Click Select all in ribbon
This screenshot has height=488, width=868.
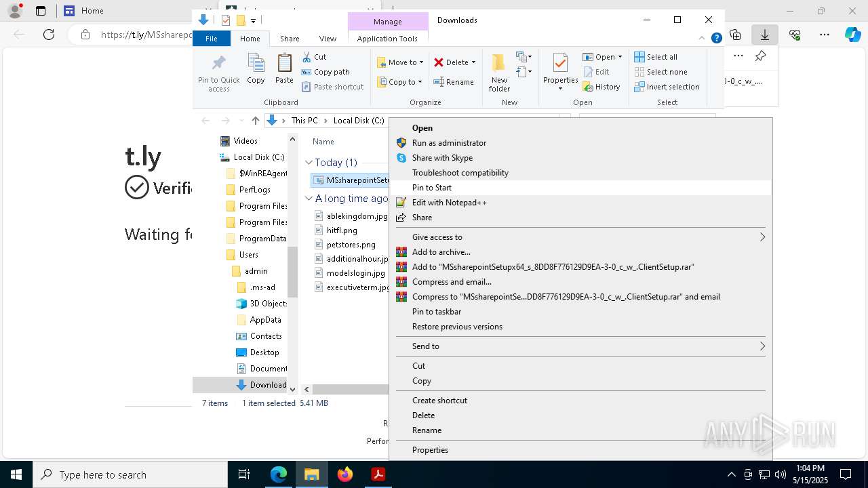click(x=656, y=57)
